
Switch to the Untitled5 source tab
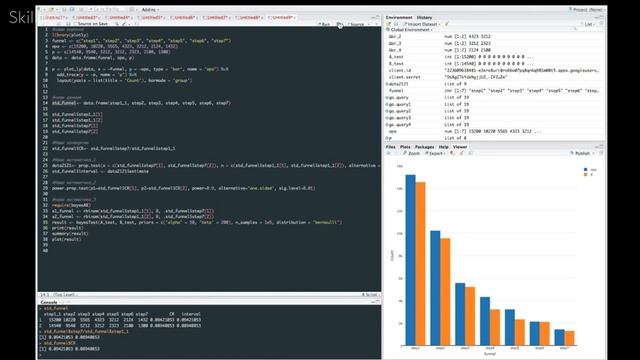(x=152, y=18)
